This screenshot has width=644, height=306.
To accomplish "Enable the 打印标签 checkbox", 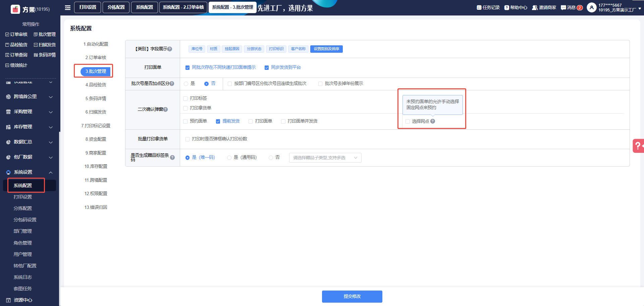I will (x=185, y=98).
